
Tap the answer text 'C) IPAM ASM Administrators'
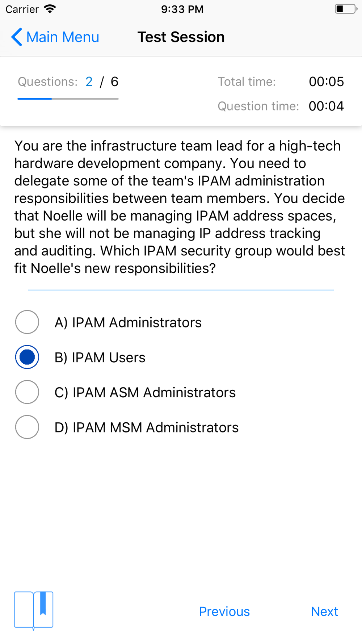145,392
